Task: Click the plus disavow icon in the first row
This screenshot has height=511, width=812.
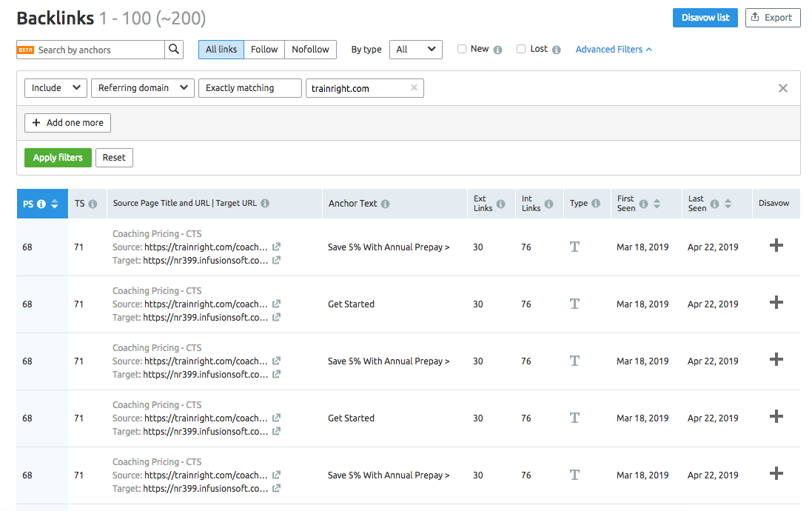Action: click(776, 245)
